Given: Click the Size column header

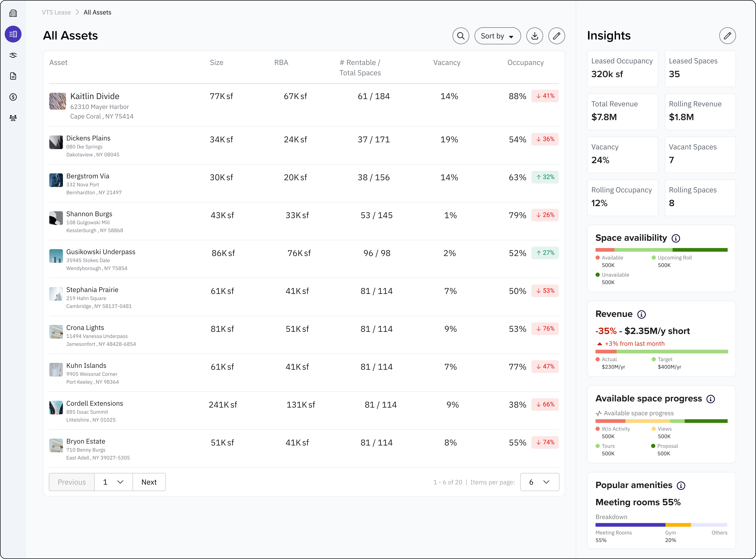Looking at the screenshot, I should [x=217, y=62].
